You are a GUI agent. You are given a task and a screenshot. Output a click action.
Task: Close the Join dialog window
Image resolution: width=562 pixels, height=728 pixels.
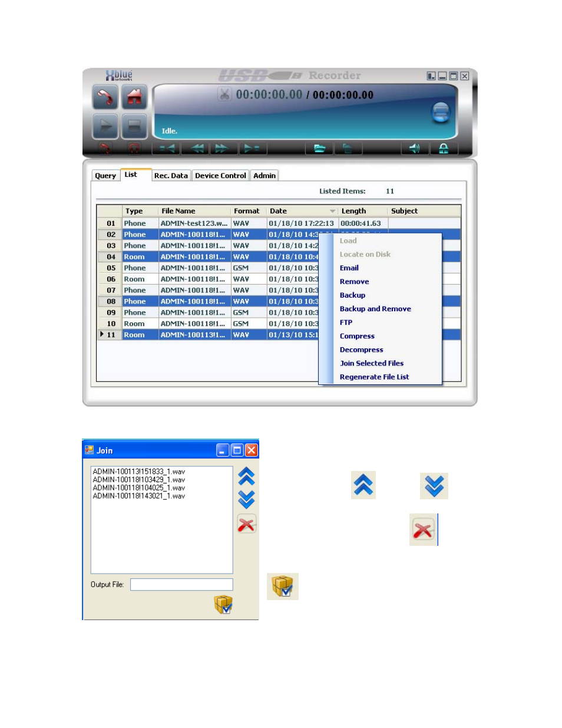point(252,450)
